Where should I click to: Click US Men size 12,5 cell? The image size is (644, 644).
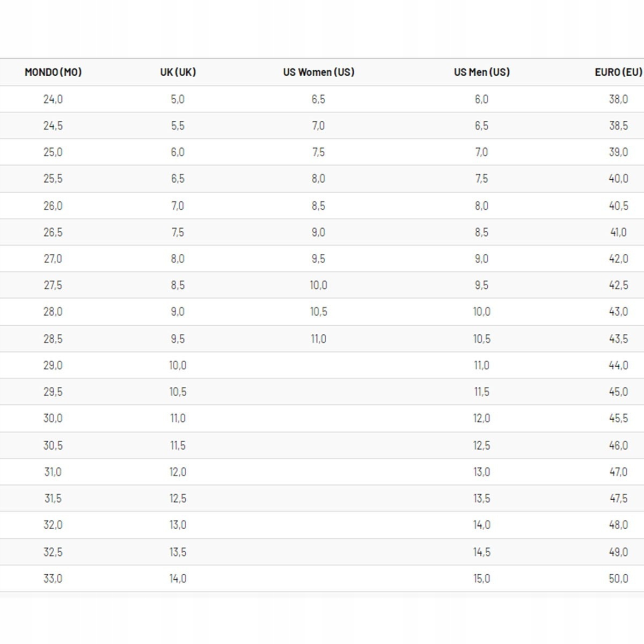(x=481, y=445)
